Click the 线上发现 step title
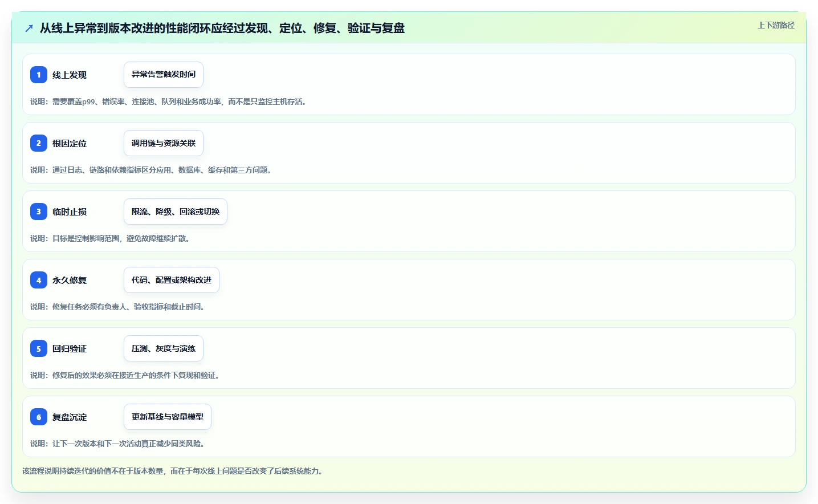This screenshot has width=818, height=504. 70,75
